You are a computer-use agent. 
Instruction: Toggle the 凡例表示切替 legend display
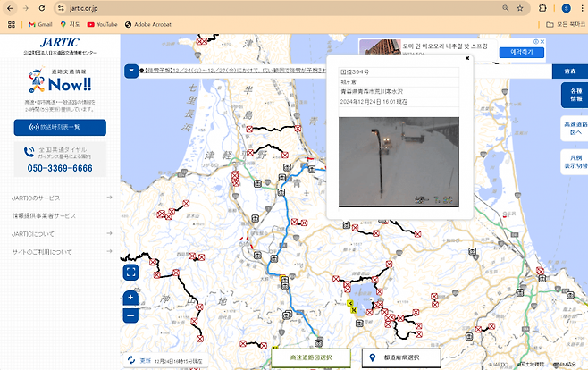tap(572, 161)
